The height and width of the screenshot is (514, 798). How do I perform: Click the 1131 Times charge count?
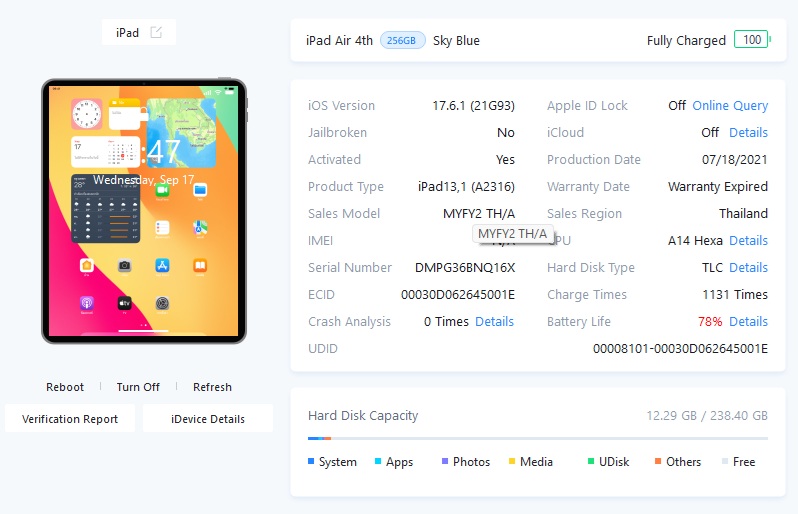pyautogui.click(x=735, y=294)
